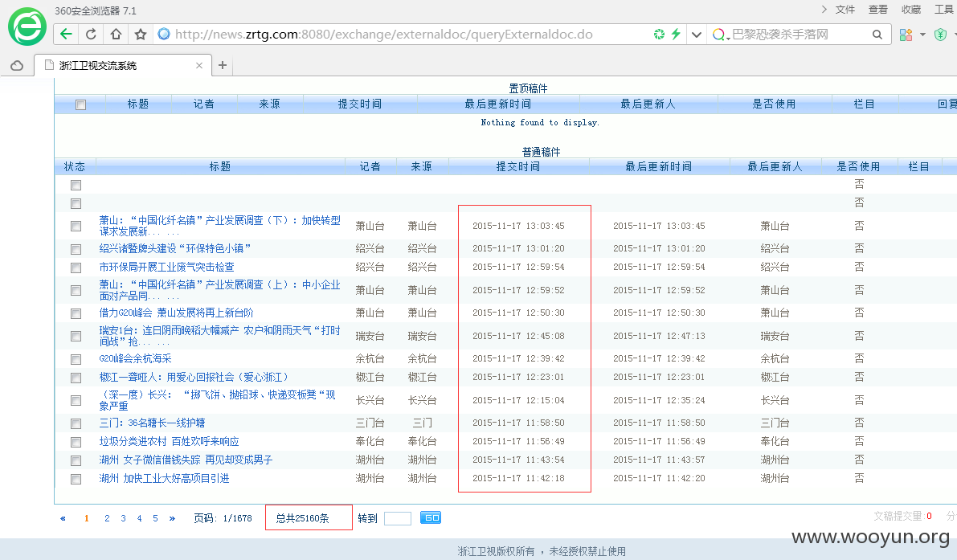Open the 工具 menu
The height and width of the screenshot is (560, 957).
pos(944,10)
